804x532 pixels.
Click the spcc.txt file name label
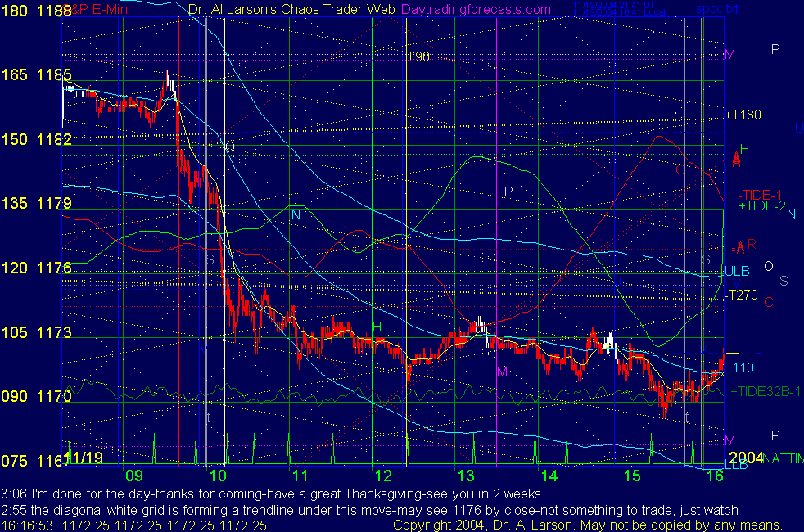717,9
